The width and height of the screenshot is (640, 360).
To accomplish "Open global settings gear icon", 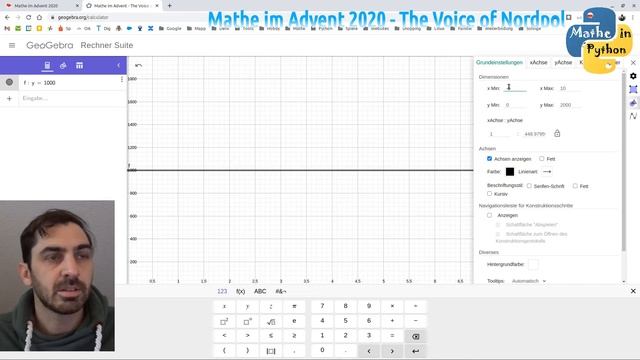I will click(633, 76).
